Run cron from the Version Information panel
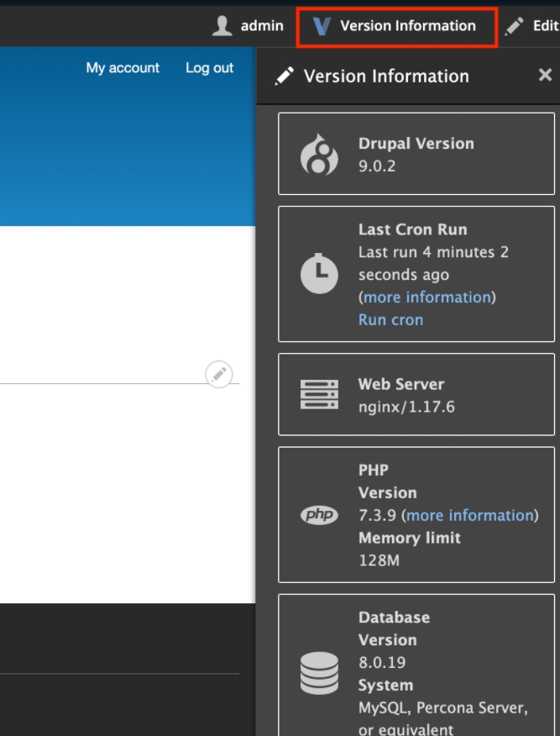The width and height of the screenshot is (560, 736). pyautogui.click(x=390, y=319)
